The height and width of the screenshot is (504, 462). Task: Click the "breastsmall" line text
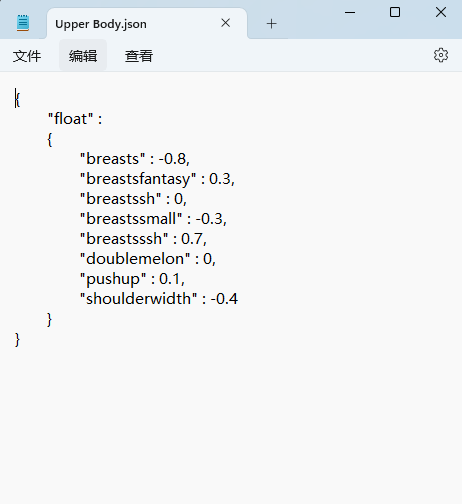point(153,219)
